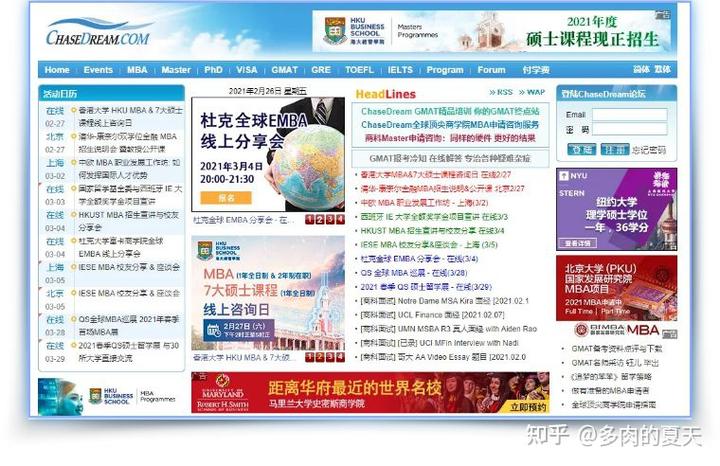
Task: Open 2021 春季 QS 硕士留学展 link
Action: [x=426, y=287]
